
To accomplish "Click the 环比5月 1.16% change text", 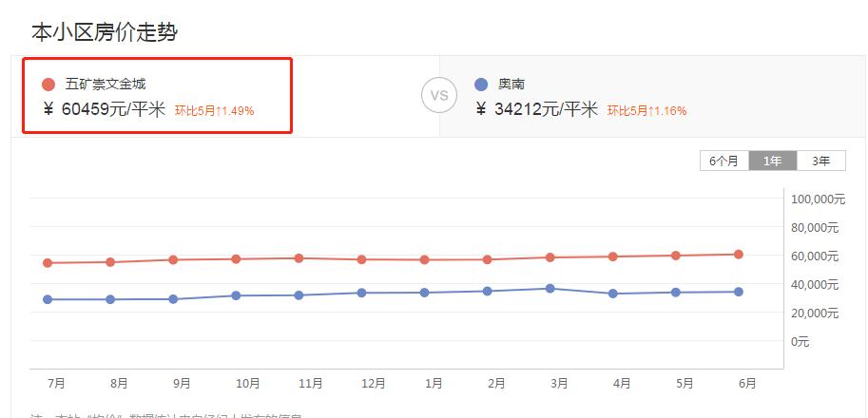I will point(646,110).
